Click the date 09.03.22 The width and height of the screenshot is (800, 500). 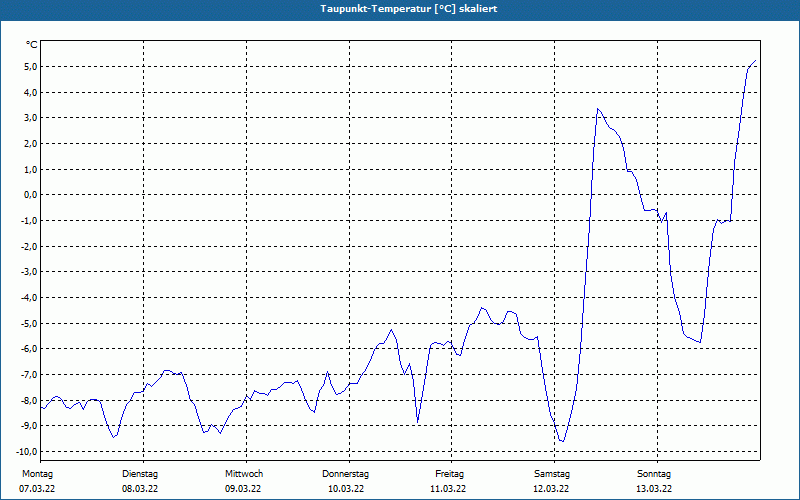pos(243,489)
